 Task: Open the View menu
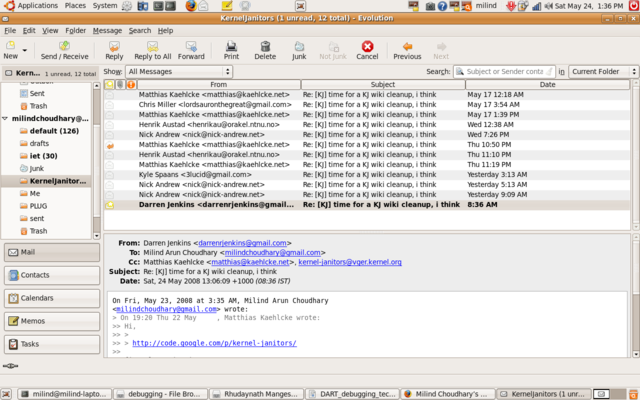(50, 31)
